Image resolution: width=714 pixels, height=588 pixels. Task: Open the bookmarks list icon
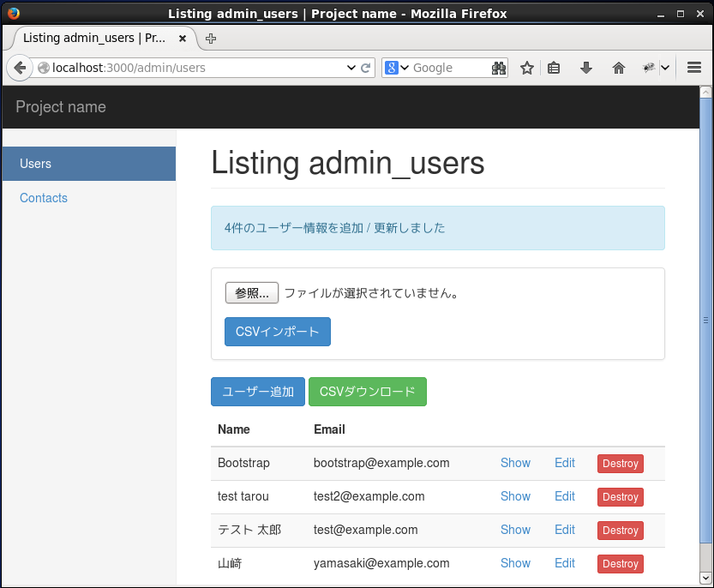click(x=554, y=68)
